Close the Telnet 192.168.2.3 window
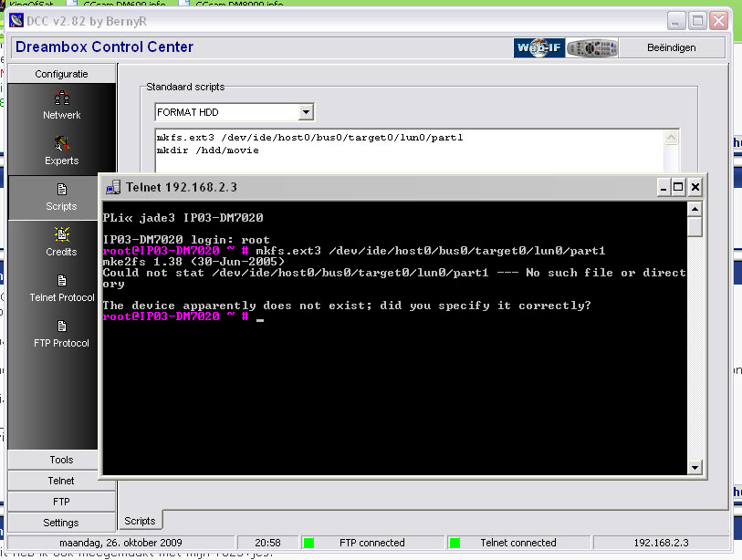742x560 pixels. pyautogui.click(x=695, y=187)
